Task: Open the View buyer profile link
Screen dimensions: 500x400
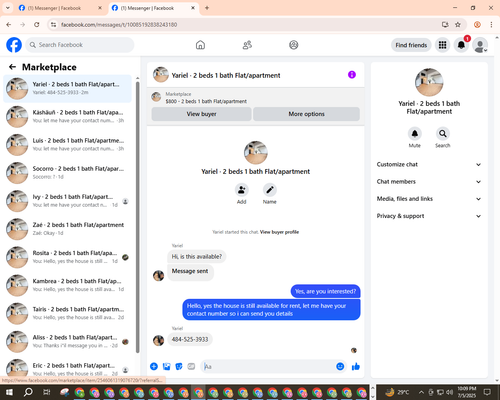Action: 279,232
